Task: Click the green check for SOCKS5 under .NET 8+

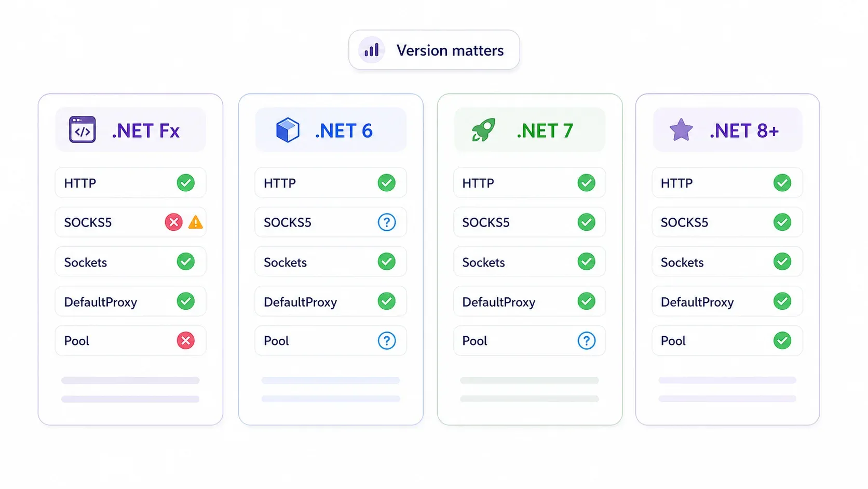Action: (782, 222)
